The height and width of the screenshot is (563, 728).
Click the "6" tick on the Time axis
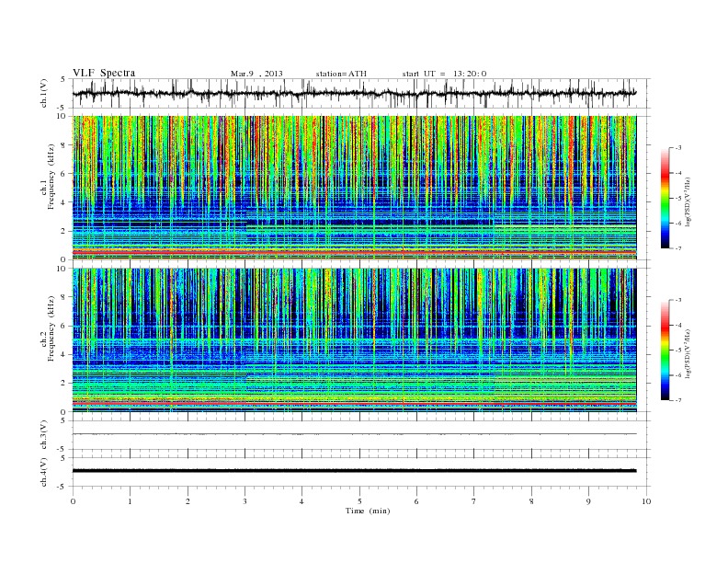[x=416, y=501]
